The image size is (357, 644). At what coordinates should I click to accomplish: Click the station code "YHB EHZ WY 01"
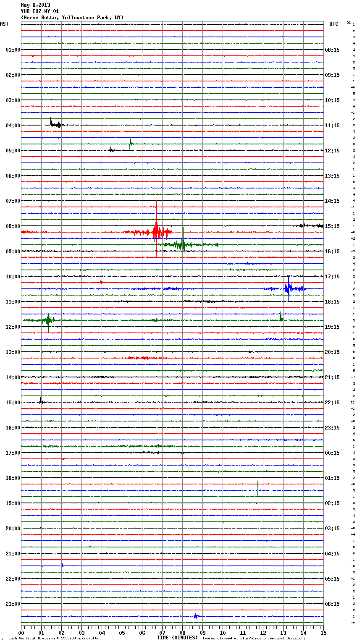point(40,11)
